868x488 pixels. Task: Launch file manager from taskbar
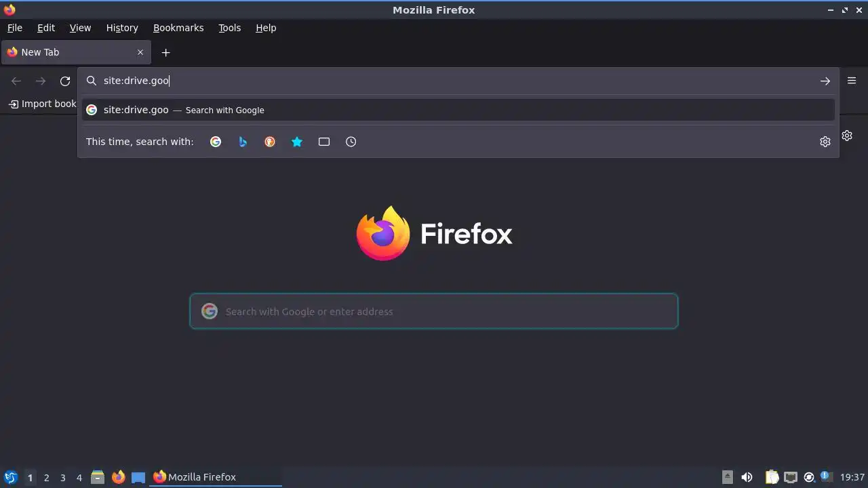(98, 477)
